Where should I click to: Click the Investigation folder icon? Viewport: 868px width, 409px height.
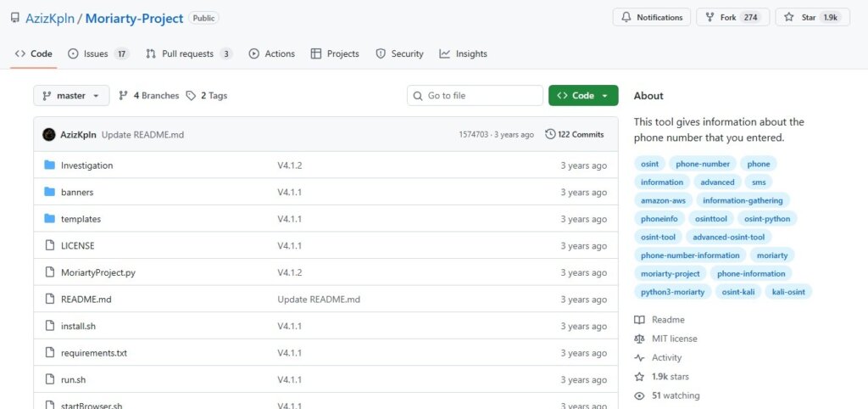pyautogui.click(x=49, y=165)
